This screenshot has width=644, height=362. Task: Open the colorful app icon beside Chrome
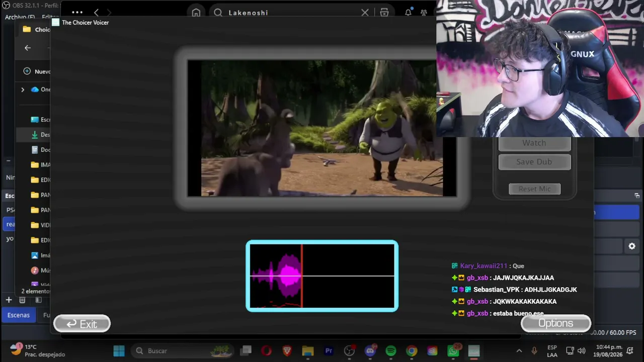[432, 351]
